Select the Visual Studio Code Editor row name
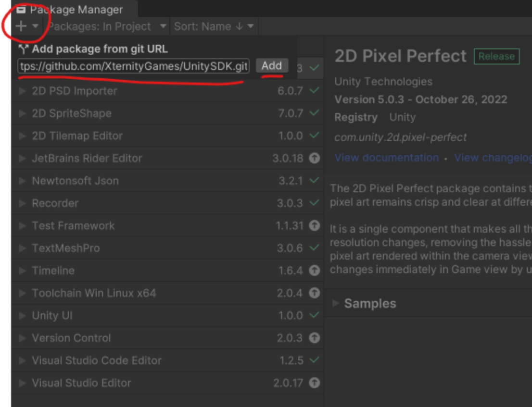 pyautogui.click(x=97, y=360)
